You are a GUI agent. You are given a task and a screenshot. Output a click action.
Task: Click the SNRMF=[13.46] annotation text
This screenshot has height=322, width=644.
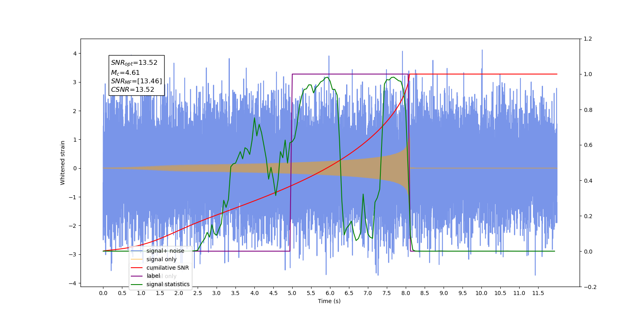(x=136, y=81)
